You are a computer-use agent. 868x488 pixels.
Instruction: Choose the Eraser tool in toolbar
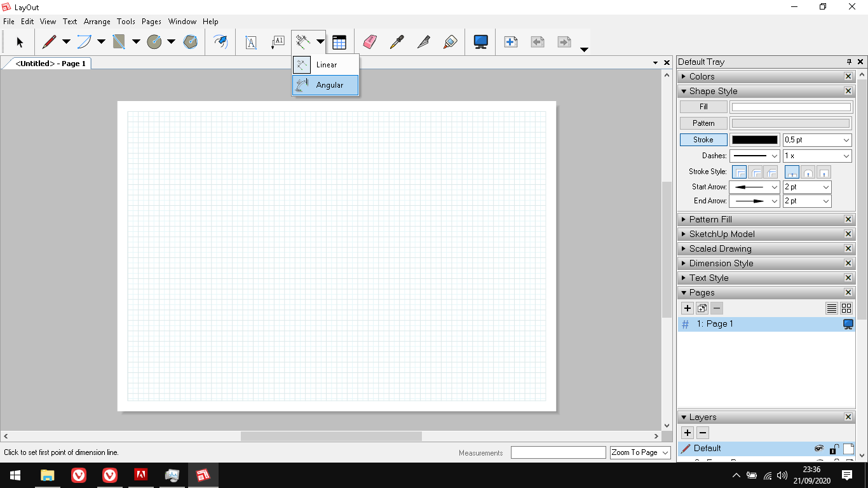click(370, 43)
